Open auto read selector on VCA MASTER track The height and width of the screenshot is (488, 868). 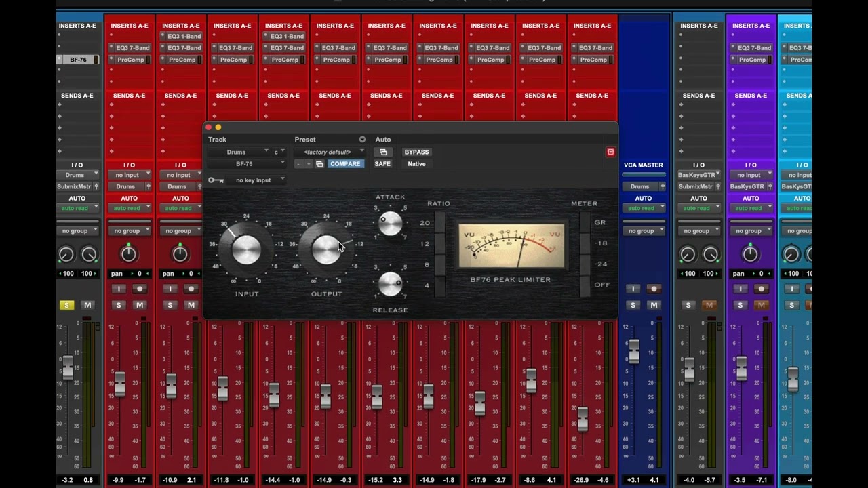pyautogui.click(x=643, y=208)
